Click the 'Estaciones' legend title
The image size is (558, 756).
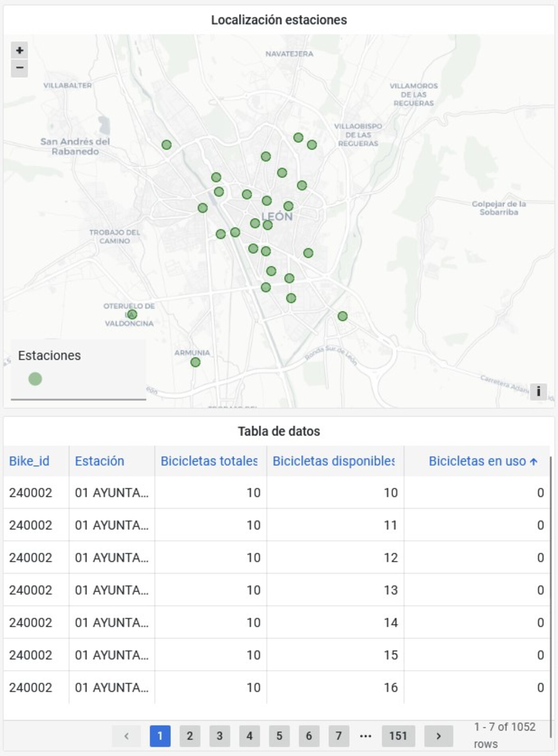pos(49,355)
